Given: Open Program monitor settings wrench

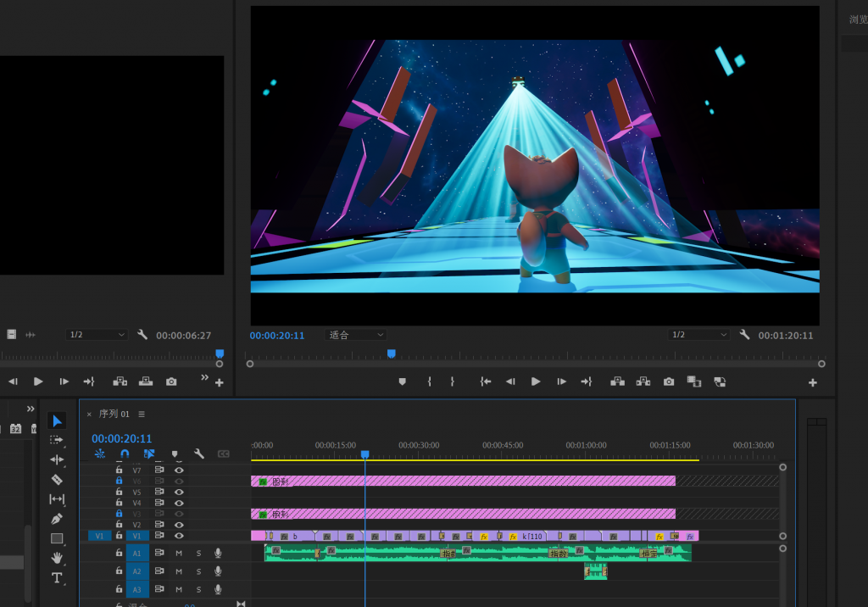Looking at the screenshot, I should click(744, 335).
